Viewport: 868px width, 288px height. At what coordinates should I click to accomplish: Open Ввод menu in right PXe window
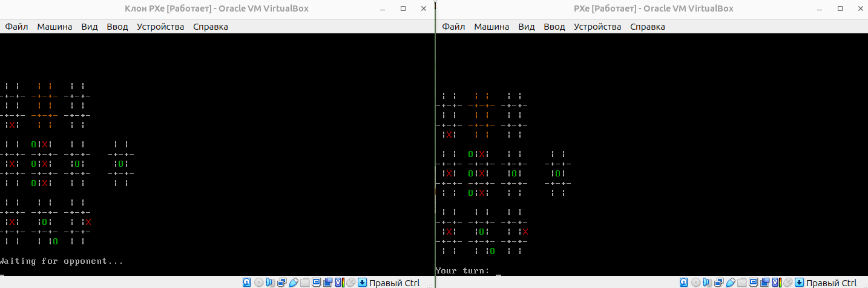click(554, 27)
